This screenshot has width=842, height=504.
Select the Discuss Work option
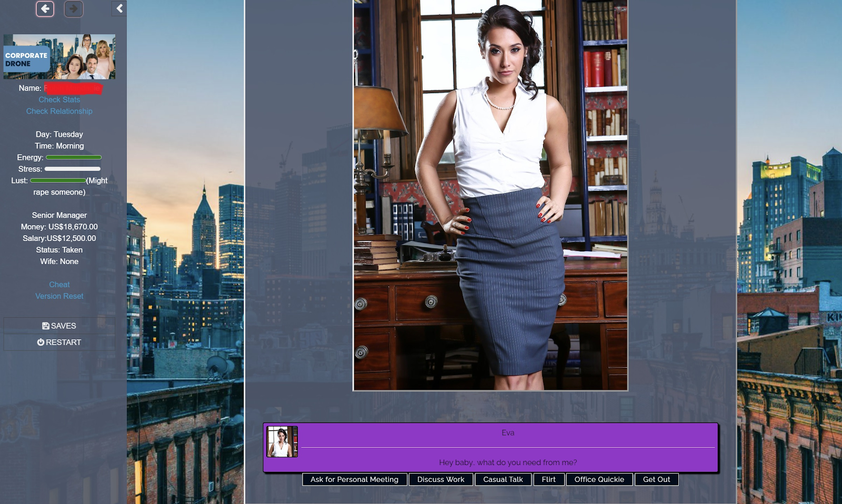tap(441, 479)
